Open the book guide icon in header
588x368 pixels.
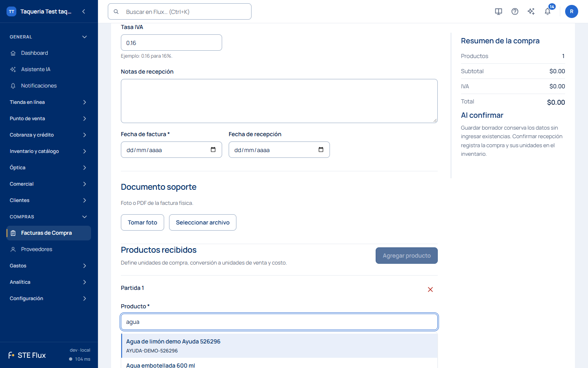(x=499, y=11)
